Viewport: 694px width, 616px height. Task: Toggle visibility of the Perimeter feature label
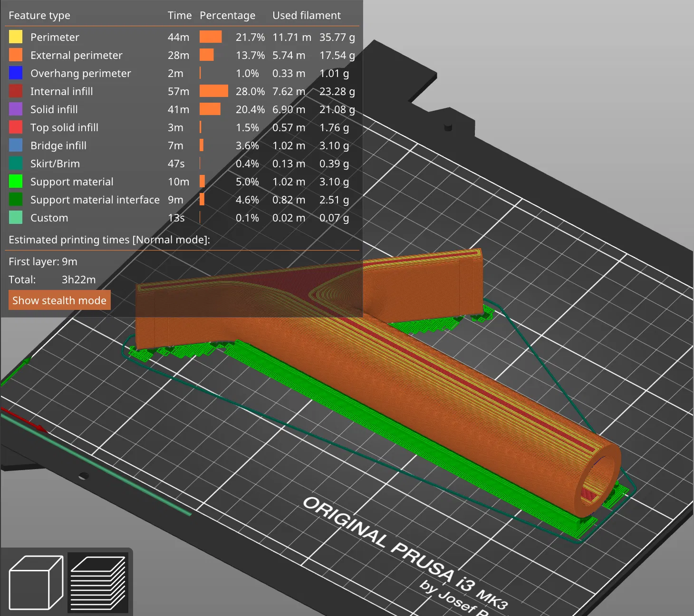[55, 37]
